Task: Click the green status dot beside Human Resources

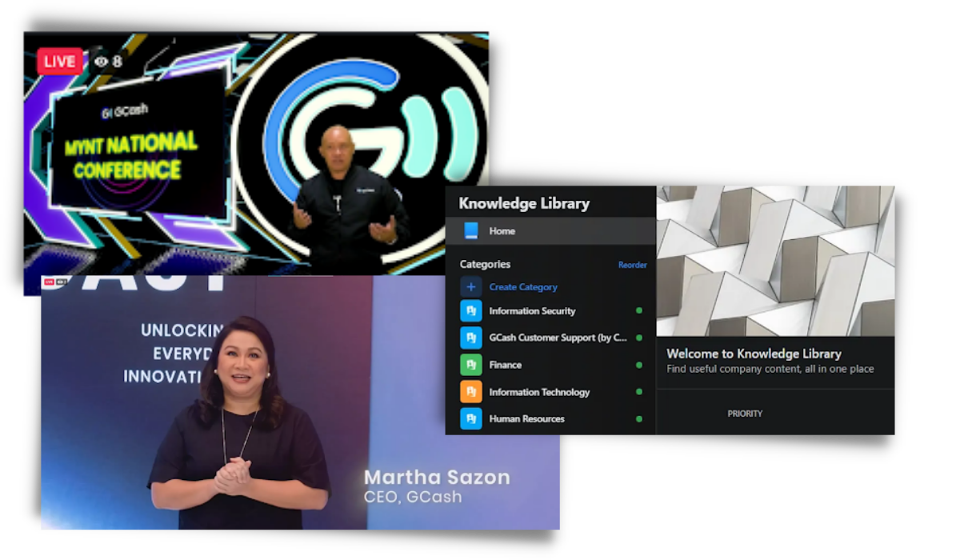Action: tap(639, 418)
